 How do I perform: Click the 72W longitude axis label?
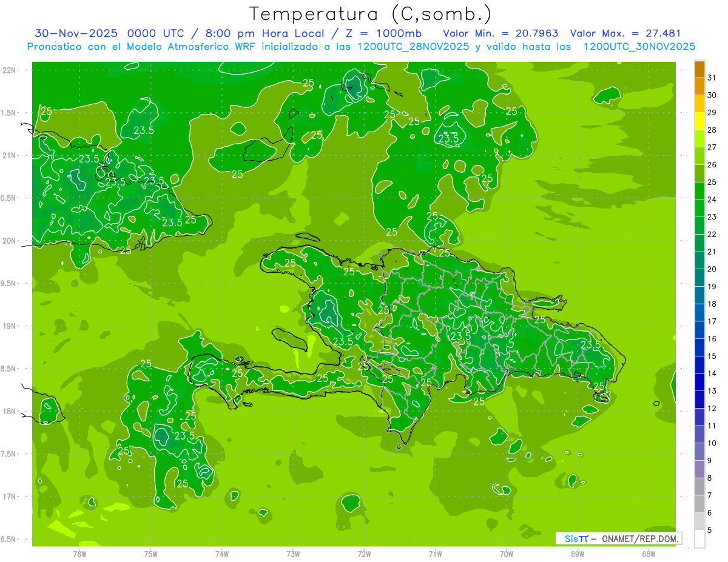click(x=364, y=554)
